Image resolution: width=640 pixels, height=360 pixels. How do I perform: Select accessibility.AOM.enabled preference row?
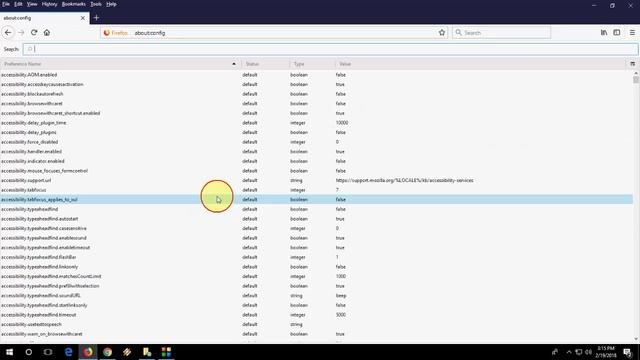317,75
